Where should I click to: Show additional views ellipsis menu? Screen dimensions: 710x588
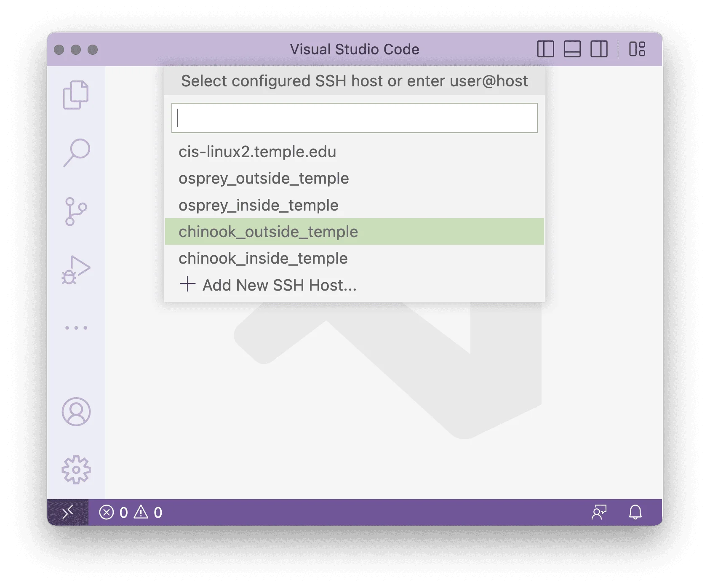76,328
